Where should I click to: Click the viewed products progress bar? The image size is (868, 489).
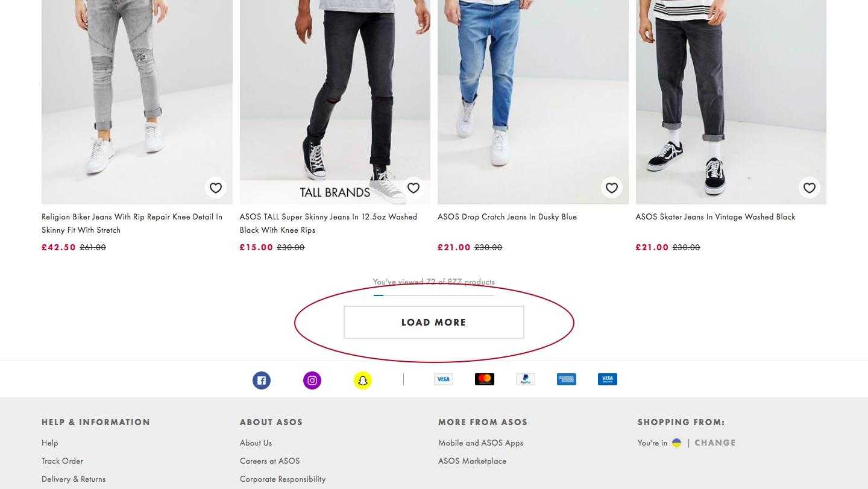point(434,295)
